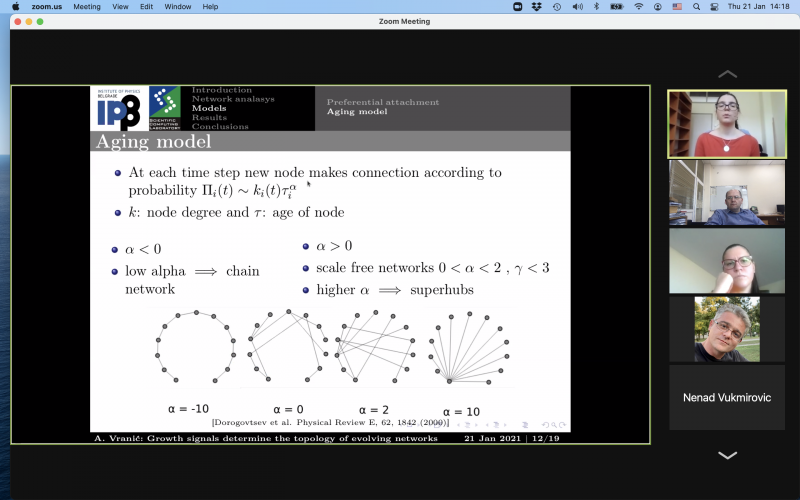This screenshot has width=800, height=500.
Task: Open Spotlight search magnifier
Action: tap(696, 7)
